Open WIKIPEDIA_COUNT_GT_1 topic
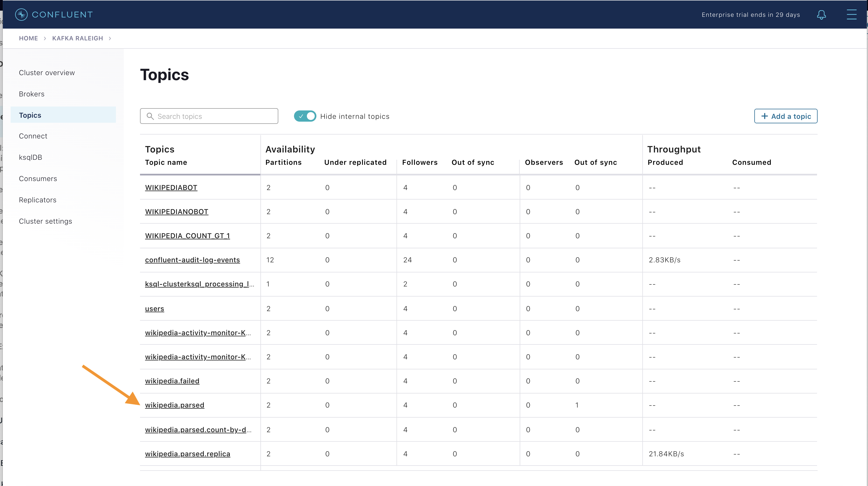This screenshot has height=486, width=868. click(x=187, y=236)
